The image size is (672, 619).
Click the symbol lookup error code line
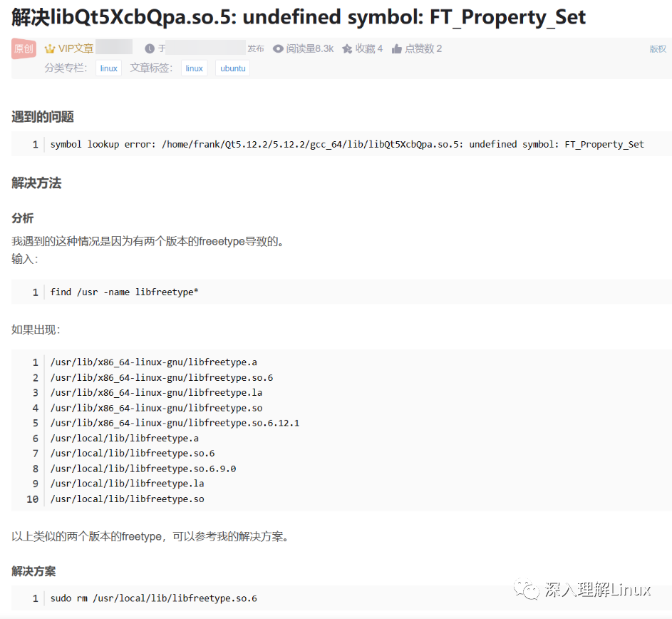(x=347, y=145)
